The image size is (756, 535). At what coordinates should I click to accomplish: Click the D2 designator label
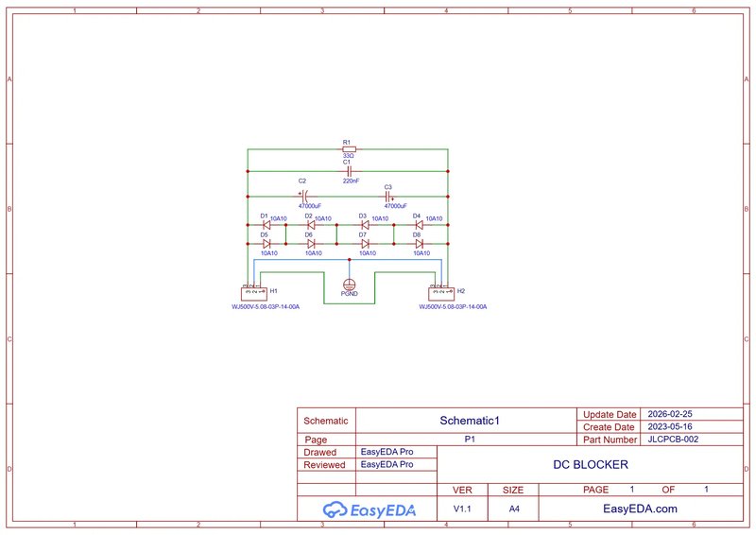[x=309, y=216]
